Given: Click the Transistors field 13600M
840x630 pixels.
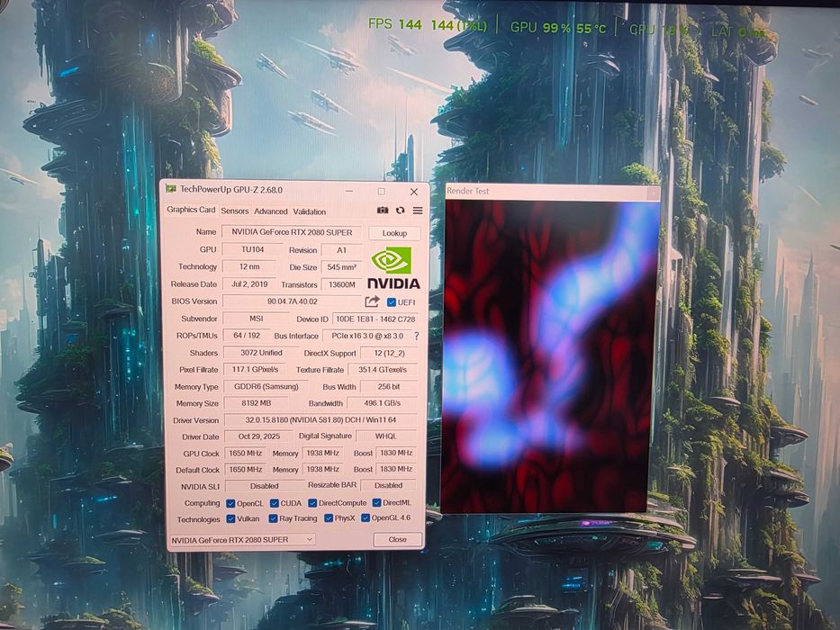Looking at the screenshot, I should pos(342,284).
